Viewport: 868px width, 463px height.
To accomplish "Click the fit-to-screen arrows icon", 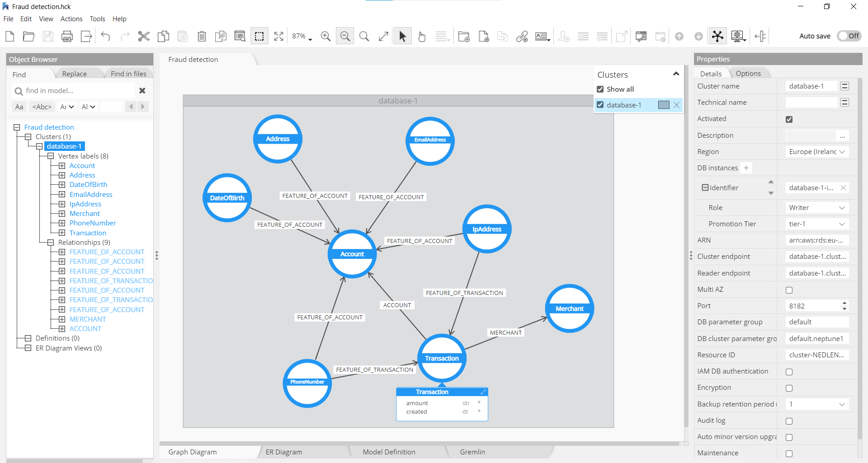I will pyautogui.click(x=278, y=36).
